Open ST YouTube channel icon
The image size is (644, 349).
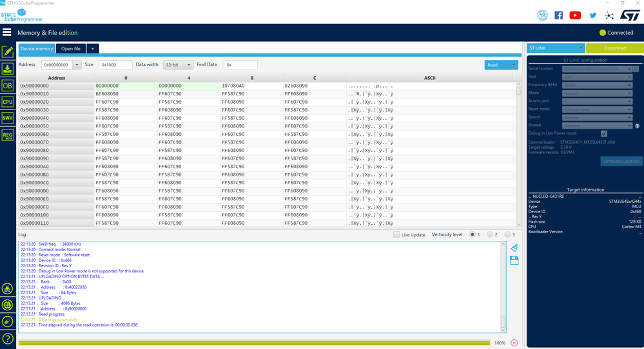pyautogui.click(x=575, y=15)
